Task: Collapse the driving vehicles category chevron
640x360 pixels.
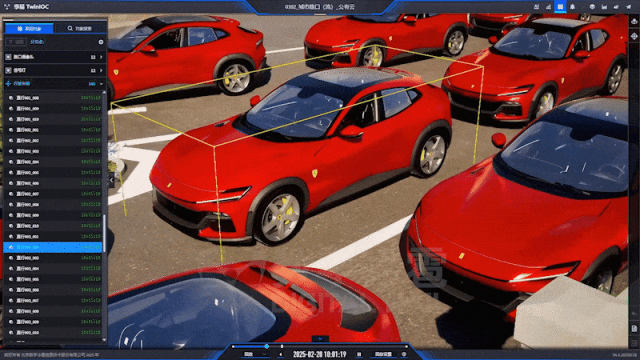Action: (x=101, y=84)
